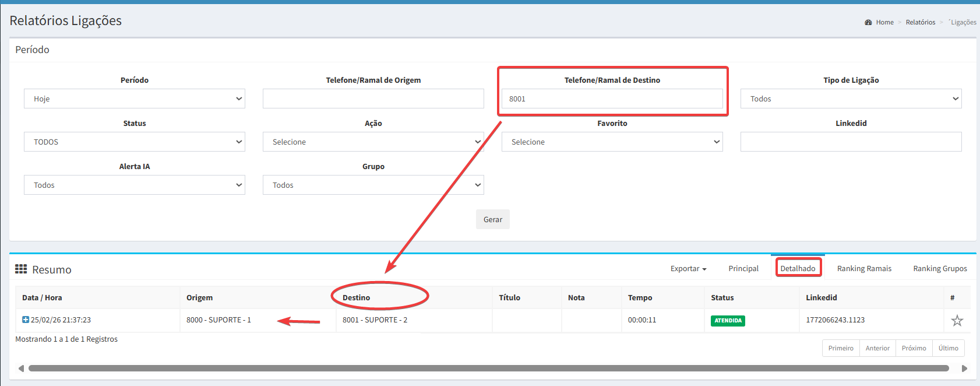Open the Grupo dropdown

pyautogui.click(x=373, y=185)
